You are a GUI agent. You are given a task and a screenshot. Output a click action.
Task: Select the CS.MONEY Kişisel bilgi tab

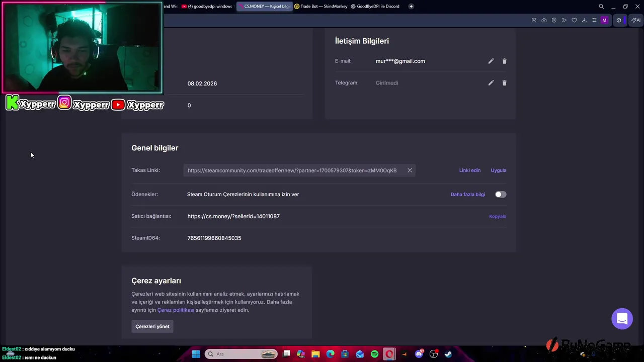click(x=264, y=7)
